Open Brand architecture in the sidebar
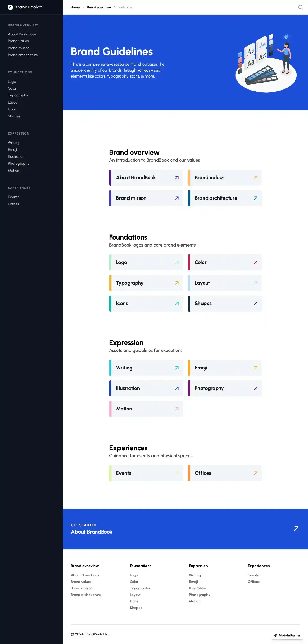 click(x=23, y=55)
